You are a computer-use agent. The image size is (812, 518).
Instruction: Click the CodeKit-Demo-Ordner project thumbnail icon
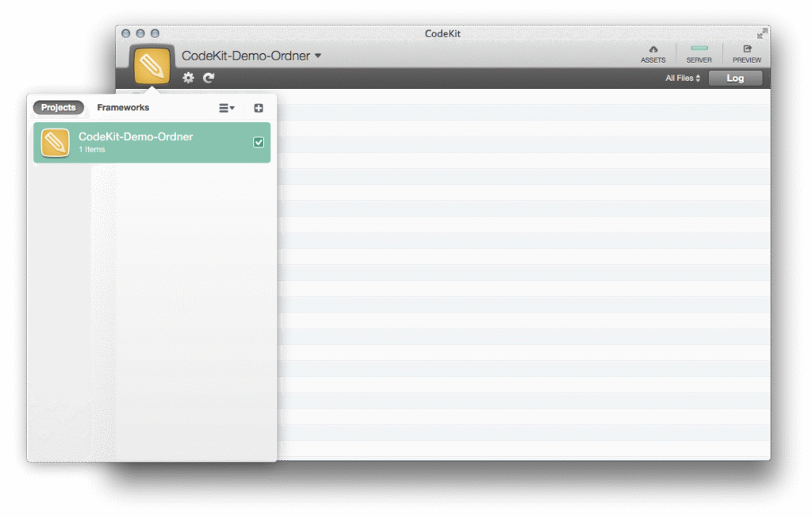54,142
